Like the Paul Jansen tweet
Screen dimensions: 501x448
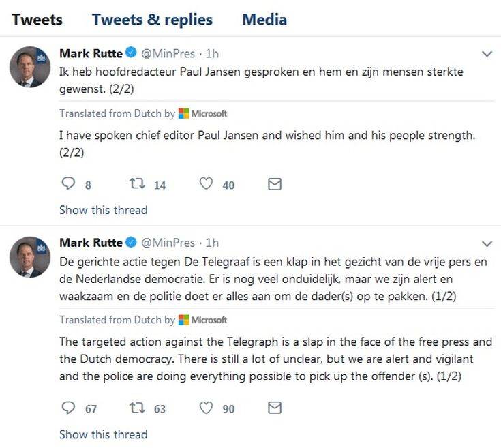(207, 184)
